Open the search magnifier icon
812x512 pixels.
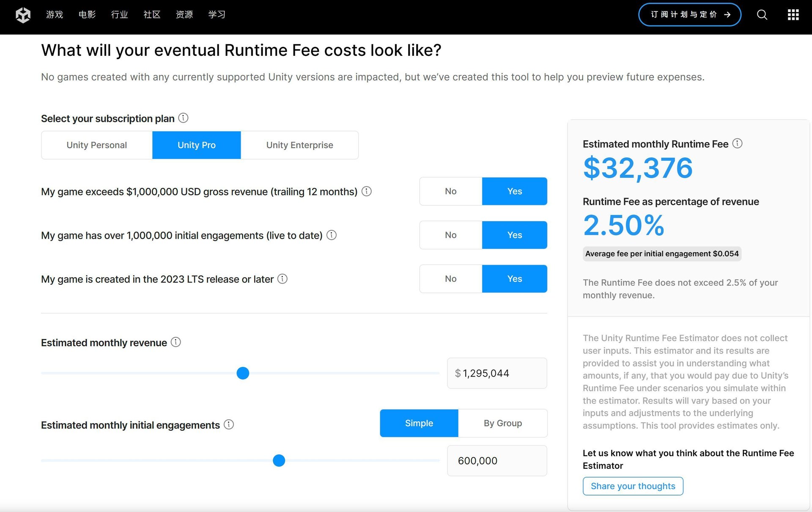tap(762, 15)
